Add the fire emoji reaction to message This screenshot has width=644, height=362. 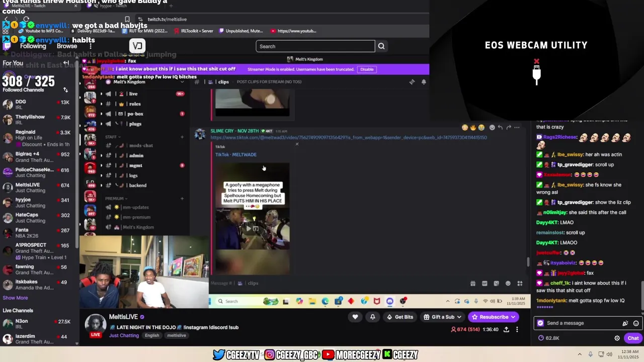473,127
